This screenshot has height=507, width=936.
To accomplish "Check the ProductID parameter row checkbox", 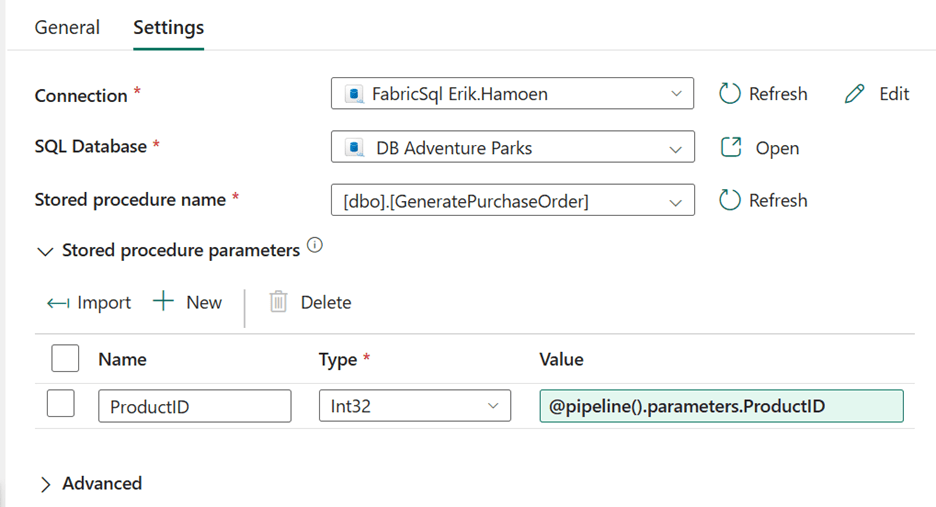I will (x=61, y=405).
